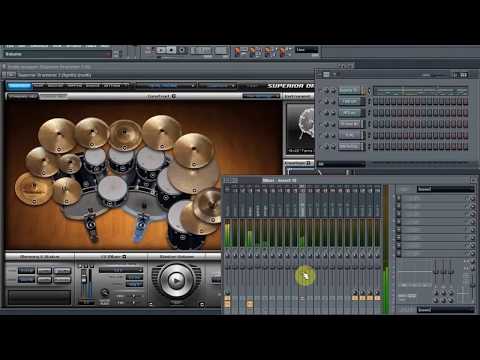
Task: Toggle mute LED of the top sequencer channel
Action: (321, 91)
